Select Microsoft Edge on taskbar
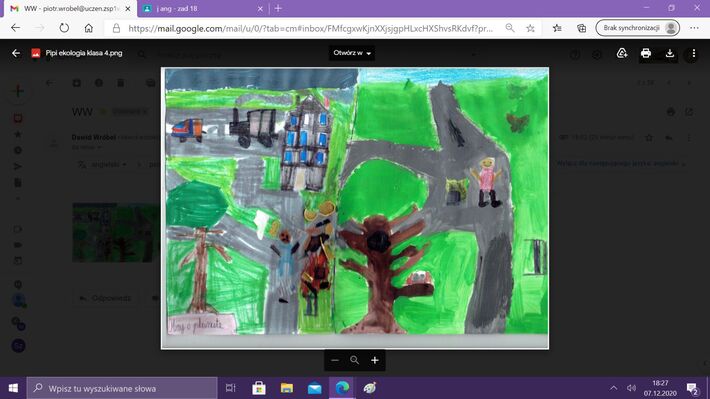The width and height of the screenshot is (710, 399). [342, 388]
